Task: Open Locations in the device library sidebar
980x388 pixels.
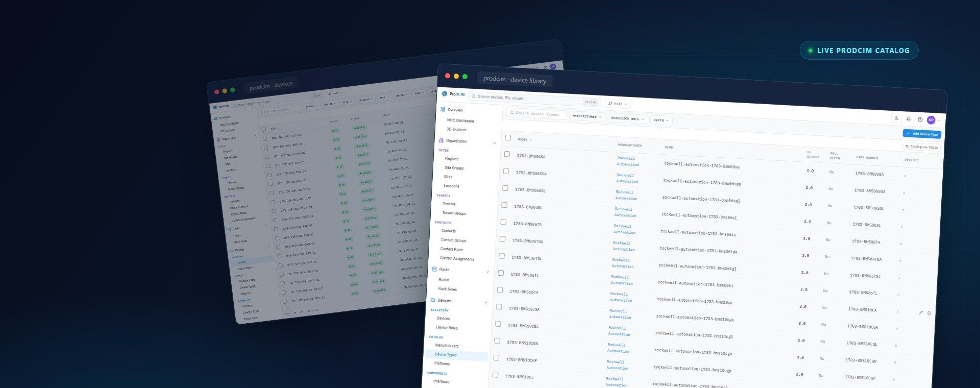Action: pos(451,186)
